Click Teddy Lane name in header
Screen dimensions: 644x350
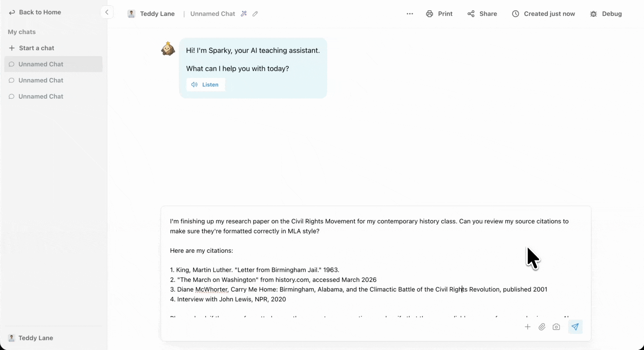(x=157, y=14)
